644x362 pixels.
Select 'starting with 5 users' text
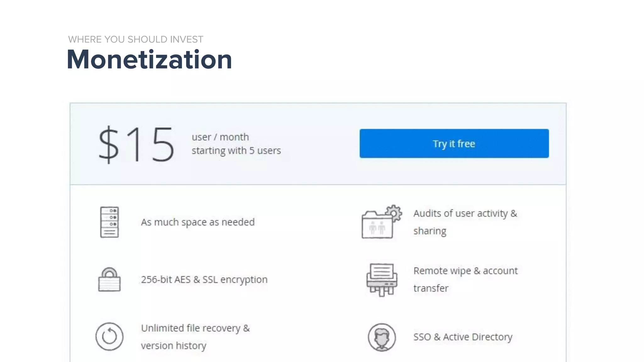pyautogui.click(x=236, y=151)
